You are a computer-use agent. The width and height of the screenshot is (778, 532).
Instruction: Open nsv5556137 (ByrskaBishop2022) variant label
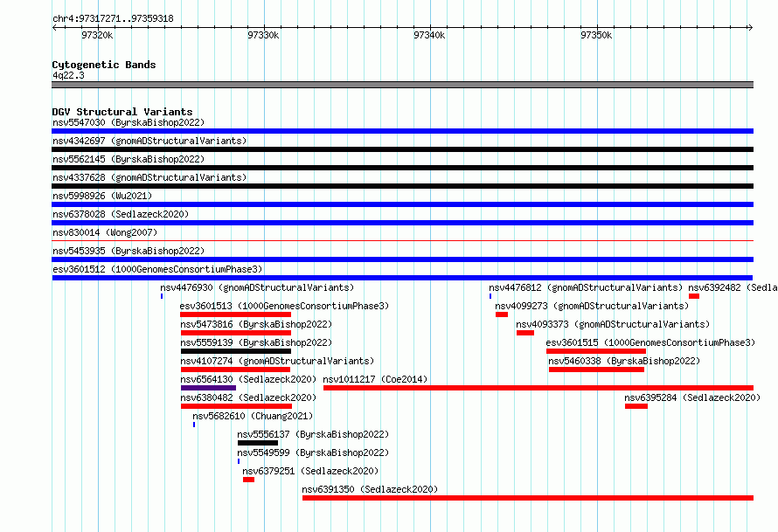(313, 434)
